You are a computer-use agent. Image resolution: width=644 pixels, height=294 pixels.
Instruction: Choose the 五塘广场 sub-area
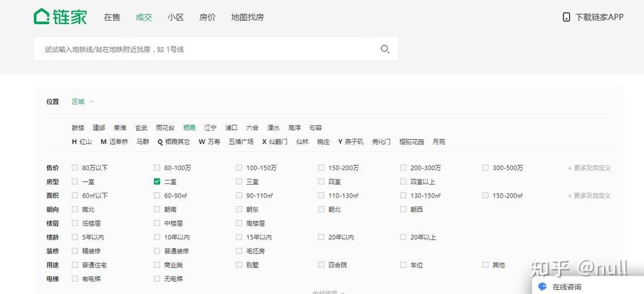(241, 142)
